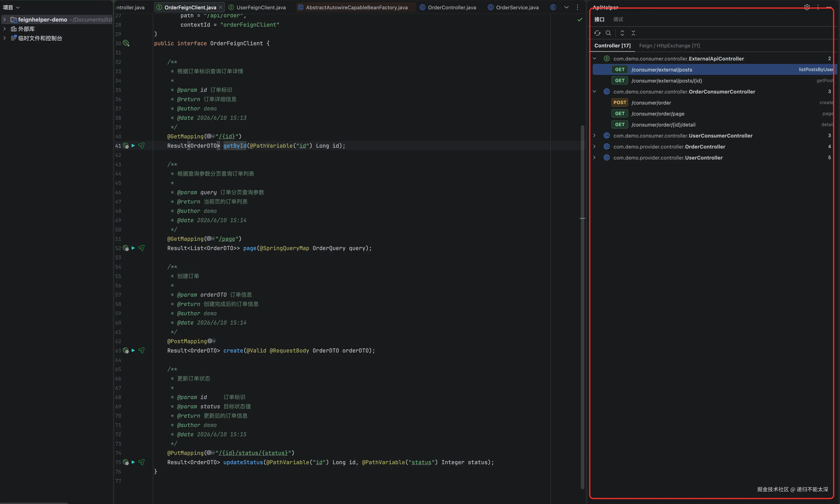Click the search icon in ApiHelper toolbar
840x504 pixels.
[x=608, y=33]
